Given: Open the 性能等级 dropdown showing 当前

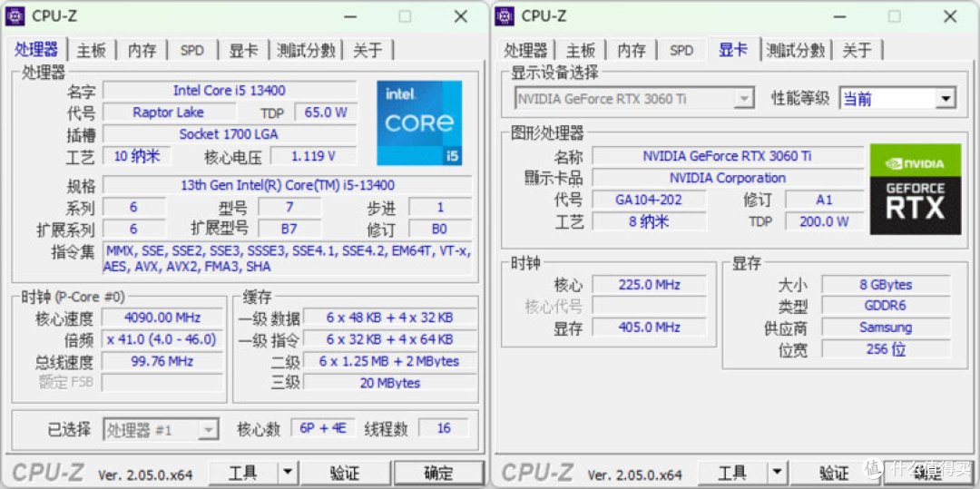Looking at the screenshot, I should click(x=897, y=99).
